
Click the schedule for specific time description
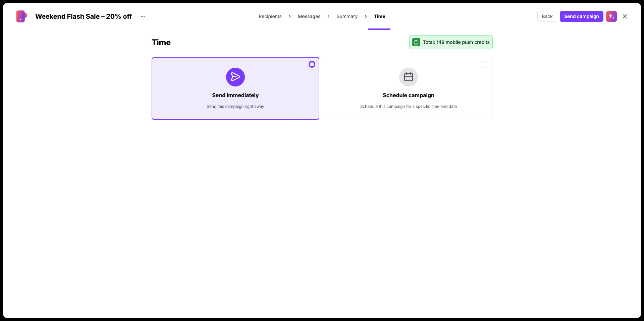click(409, 107)
